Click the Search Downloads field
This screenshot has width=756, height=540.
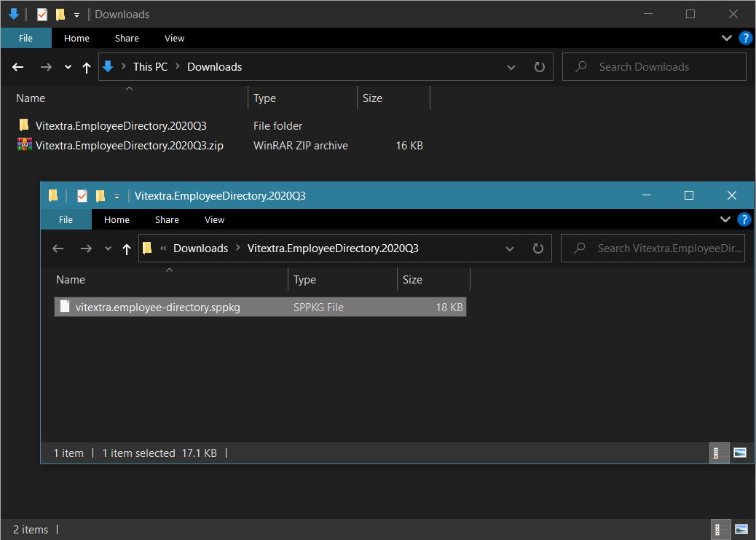tap(654, 66)
